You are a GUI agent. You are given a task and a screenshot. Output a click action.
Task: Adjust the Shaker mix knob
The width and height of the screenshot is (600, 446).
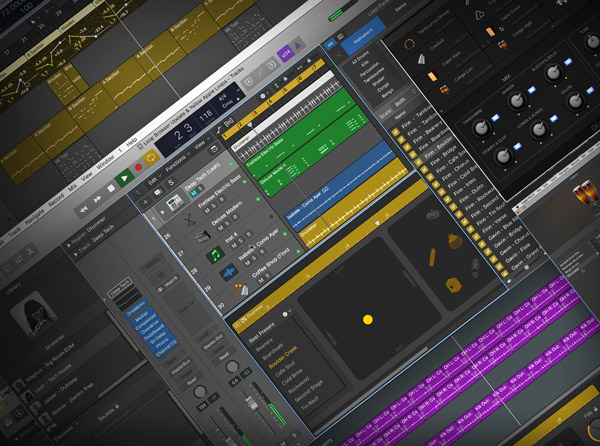pos(517,101)
